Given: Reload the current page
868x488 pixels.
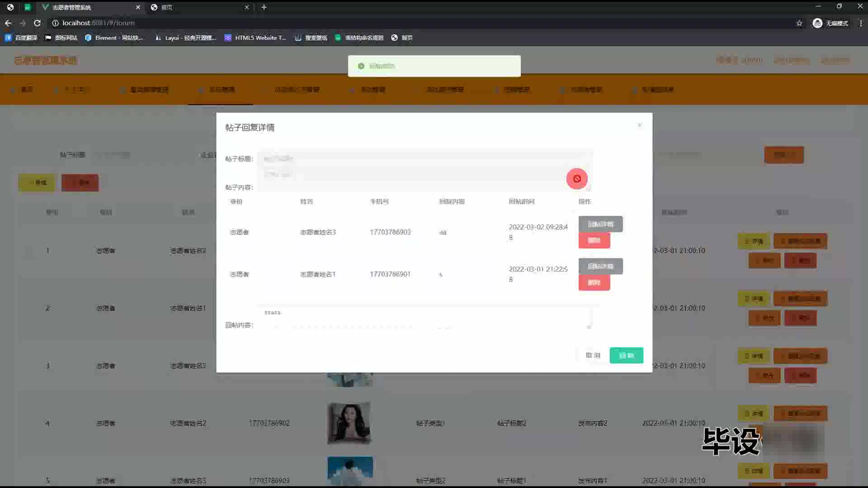Looking at the screenshot, I should [x=38, y=23].
